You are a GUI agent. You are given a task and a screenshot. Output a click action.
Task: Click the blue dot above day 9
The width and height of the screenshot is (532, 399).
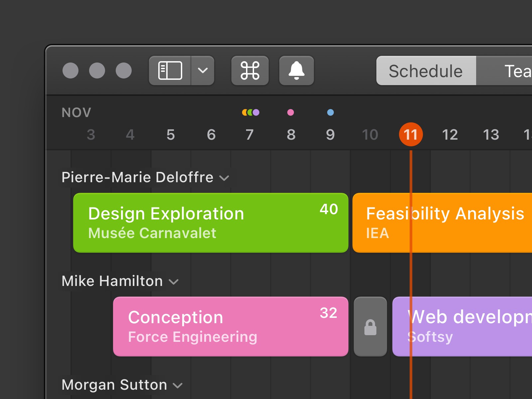point(330,112)
